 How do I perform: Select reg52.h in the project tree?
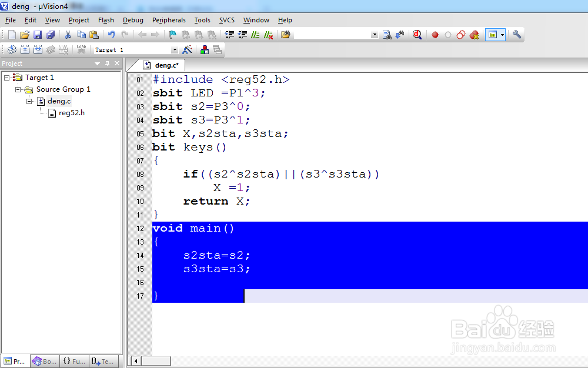pyautogui.click(x=72, y=113)
